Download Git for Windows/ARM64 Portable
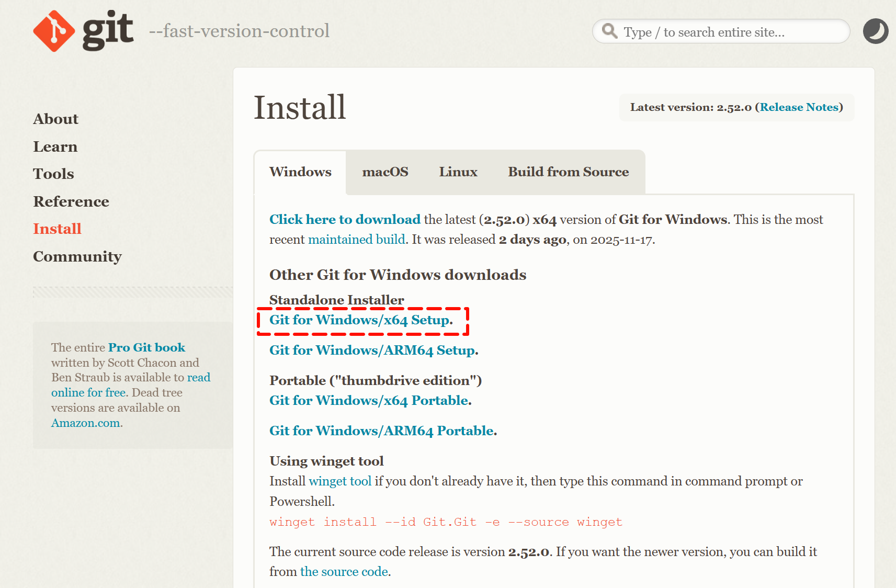896x588 pixels. click(382, 431)
